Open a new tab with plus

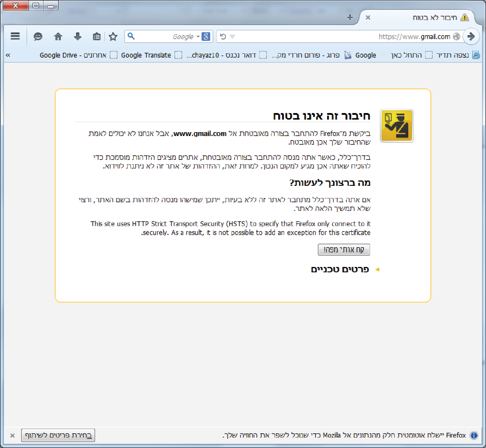click(350, 17)
